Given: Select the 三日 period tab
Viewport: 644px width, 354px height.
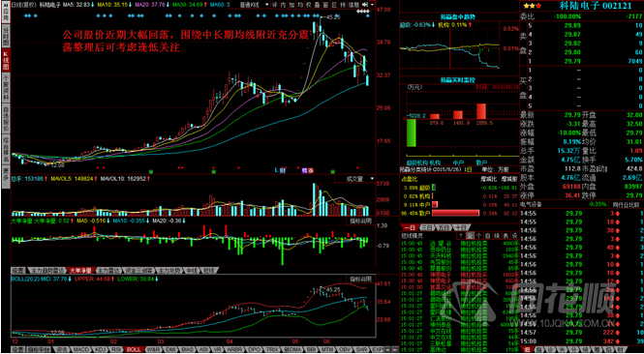Looking at the screenshot, I should tap(427, 227).
